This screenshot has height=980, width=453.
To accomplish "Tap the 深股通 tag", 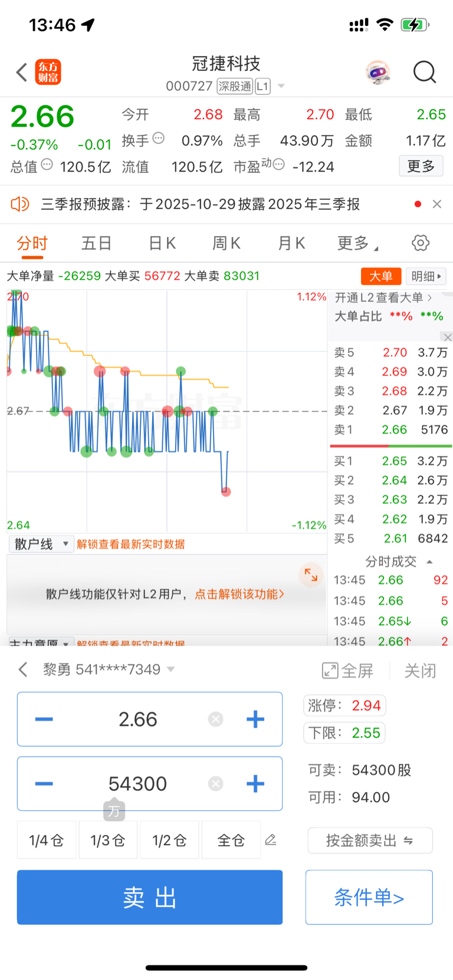I will (234, 86).
